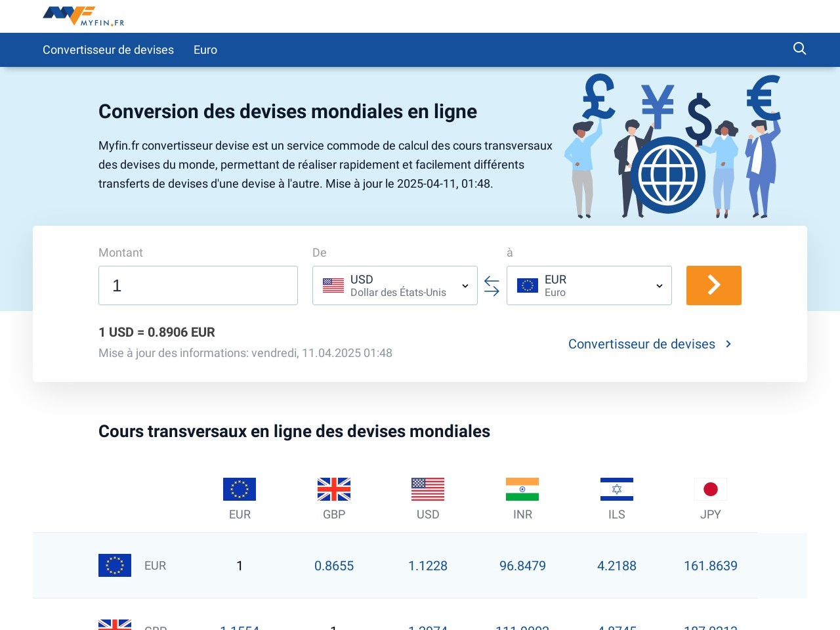840x630 pixels.
Task: Click the currency people illustration
Action: click(673, 146)
